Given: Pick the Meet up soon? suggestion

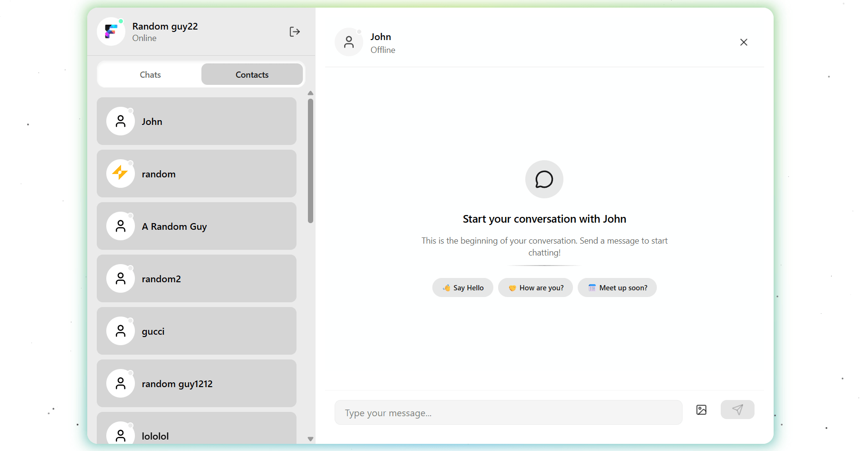Looking at the screenshot, I should click(x=617, y=287).
